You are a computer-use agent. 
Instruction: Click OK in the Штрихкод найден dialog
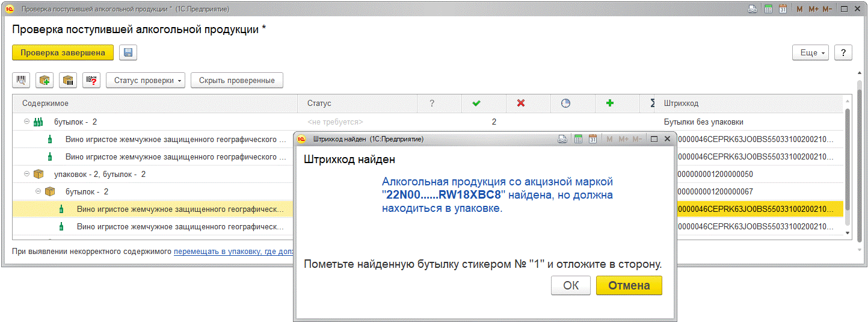pyautogui.click(x=571, y=286)
